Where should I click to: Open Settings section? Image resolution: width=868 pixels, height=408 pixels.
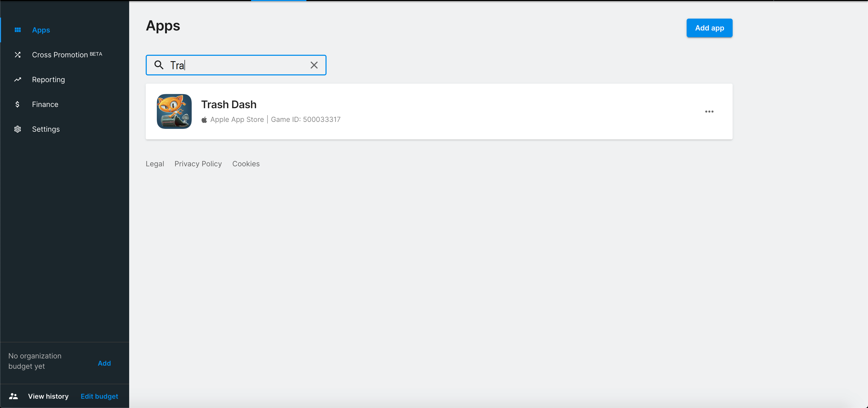[45, 129]
